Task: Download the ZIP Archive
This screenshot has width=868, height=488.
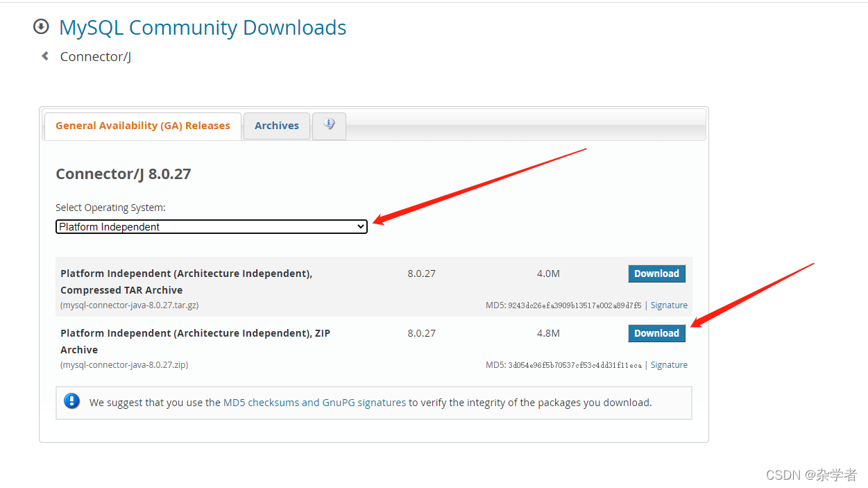Action: (x=656, y=333)
